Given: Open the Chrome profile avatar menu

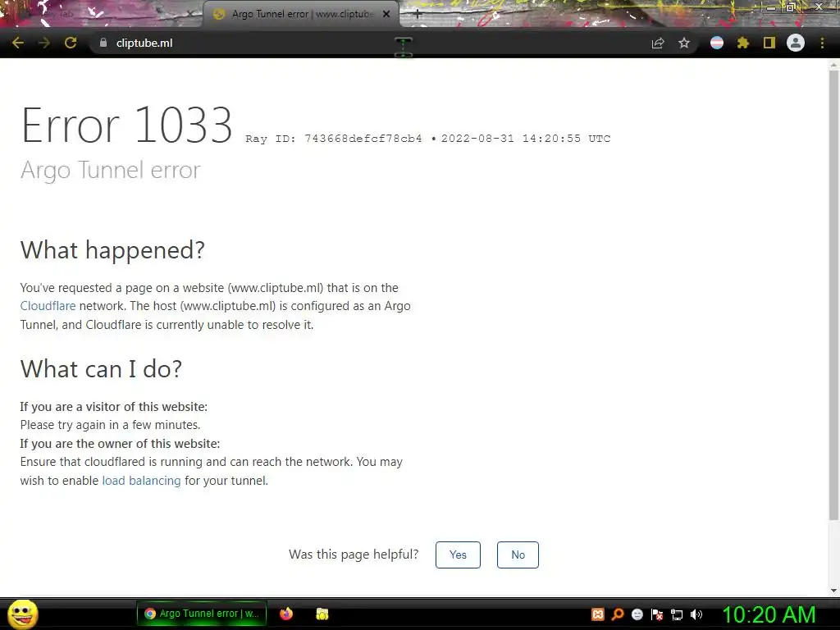Looking at the screenshot, I should (x=796, y=43).
